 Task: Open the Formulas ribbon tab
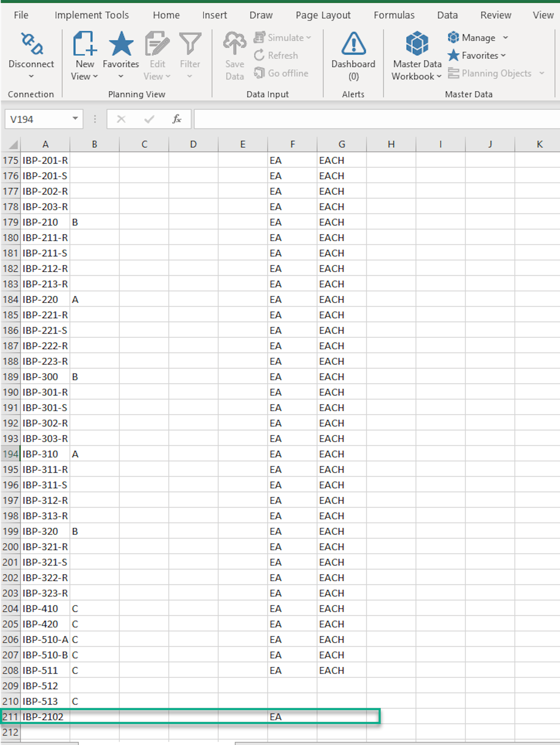[x=394, y=15]
